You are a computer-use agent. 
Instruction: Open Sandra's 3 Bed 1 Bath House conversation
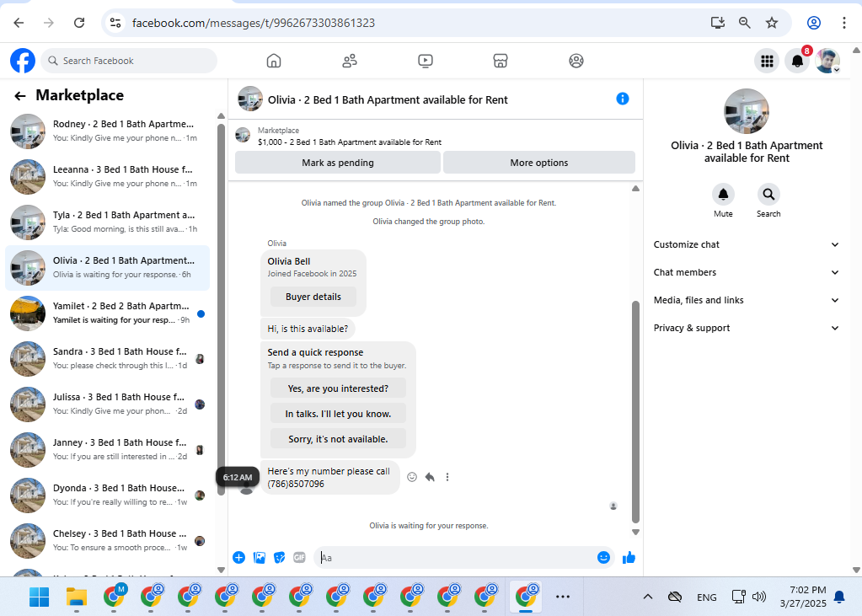click(108, 359)
